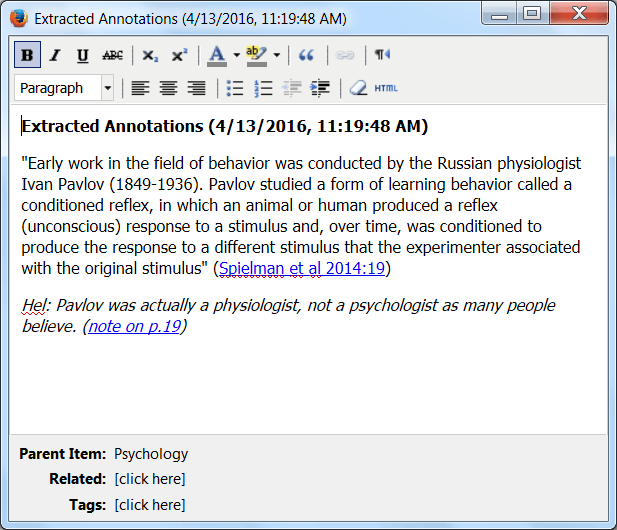Toggle italic text style
Screen dimensions: 617x530
(55, 55)
